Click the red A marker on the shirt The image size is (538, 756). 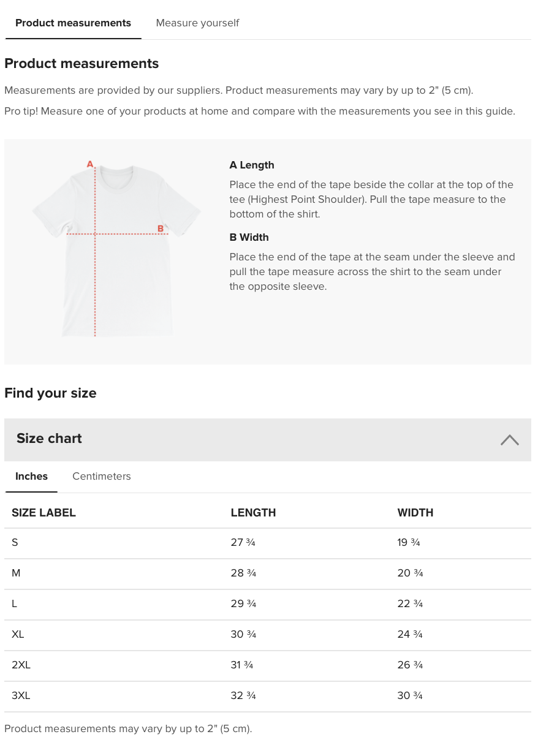pyautogui.click(x=90, y=164)
